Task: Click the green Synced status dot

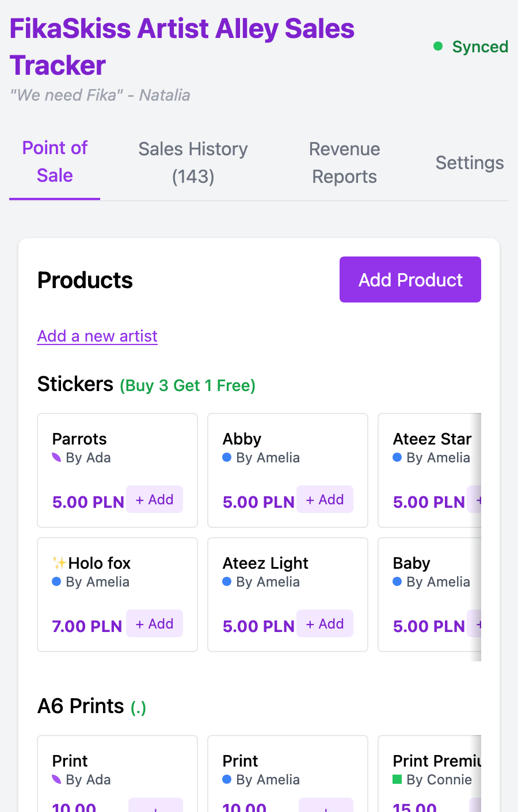Action: tap(438, 46)
